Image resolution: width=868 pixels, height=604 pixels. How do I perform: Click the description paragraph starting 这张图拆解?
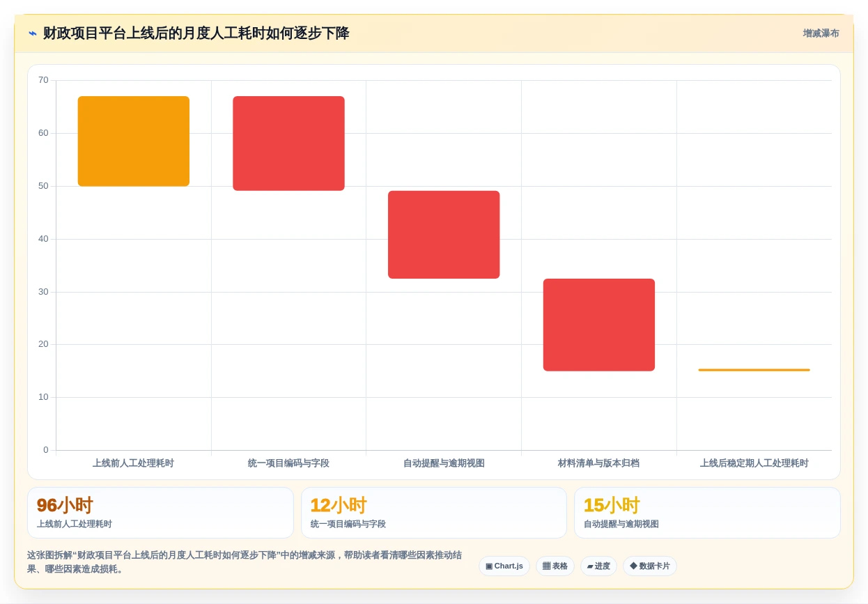click(x=245, y=562)
